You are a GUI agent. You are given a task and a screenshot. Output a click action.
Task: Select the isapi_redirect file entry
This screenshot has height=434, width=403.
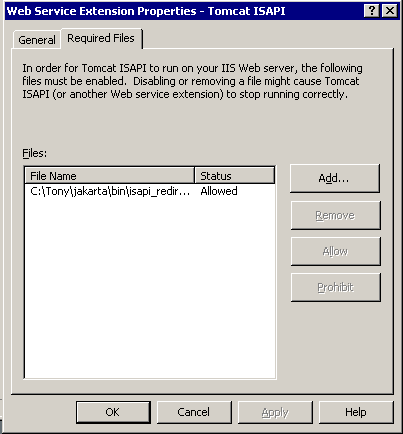[x=110, y=191]
